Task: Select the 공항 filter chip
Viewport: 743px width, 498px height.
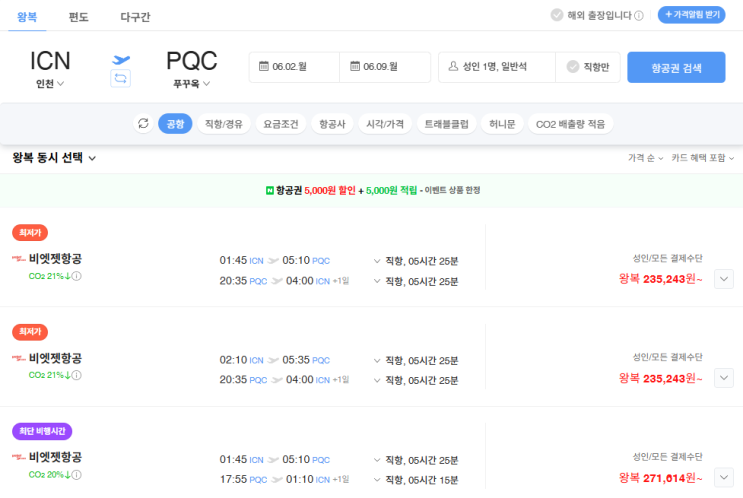Action: [175, 124]
